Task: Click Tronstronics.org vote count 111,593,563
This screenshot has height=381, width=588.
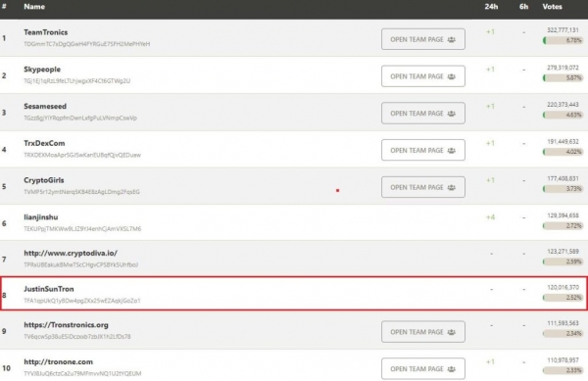Action: (563, 323)
